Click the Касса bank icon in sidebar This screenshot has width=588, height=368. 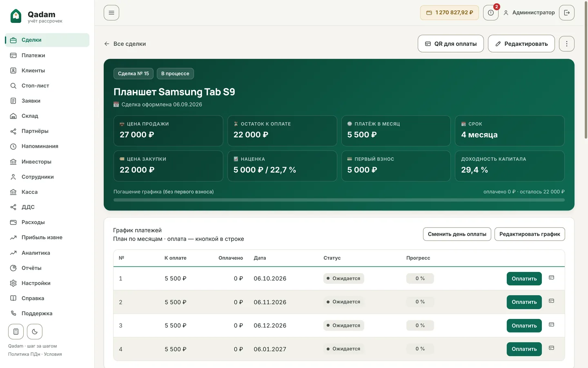13,192
